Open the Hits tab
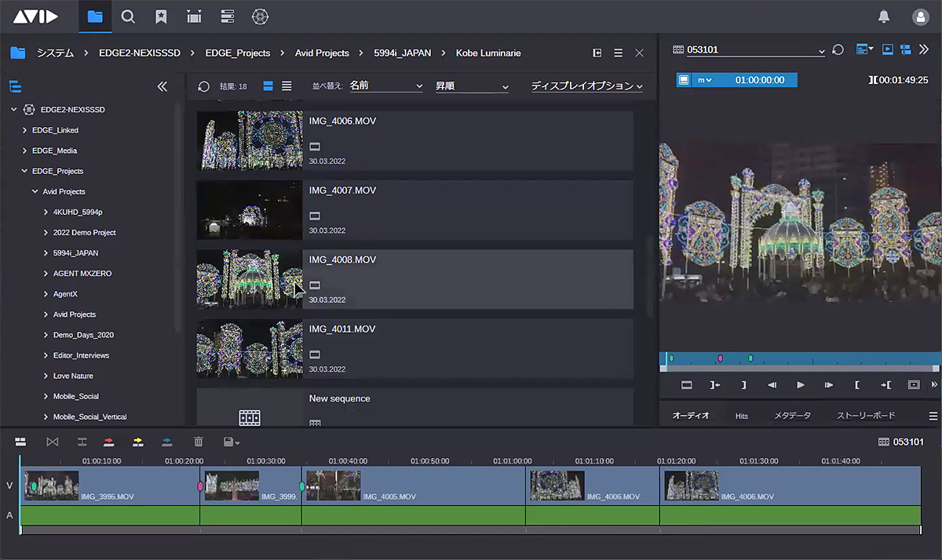This screenshot has height=560, width=942. 741,416
